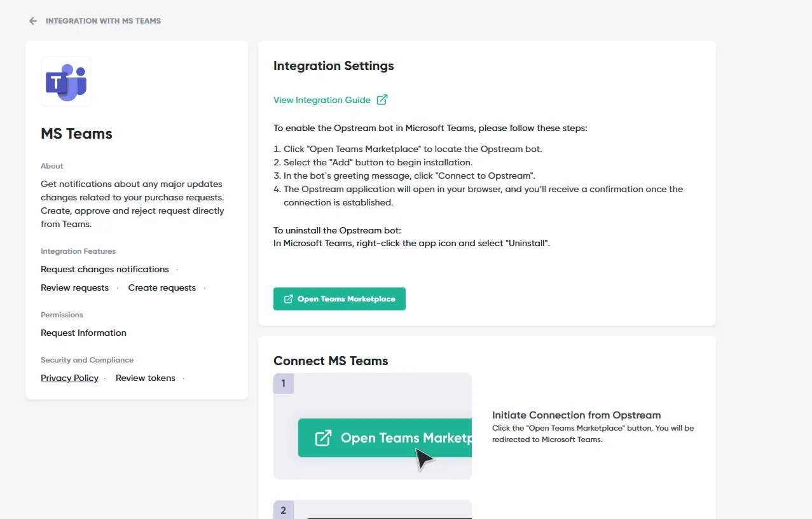
Task: Select the 'Review tokens' text
Action: pos(146,378)
